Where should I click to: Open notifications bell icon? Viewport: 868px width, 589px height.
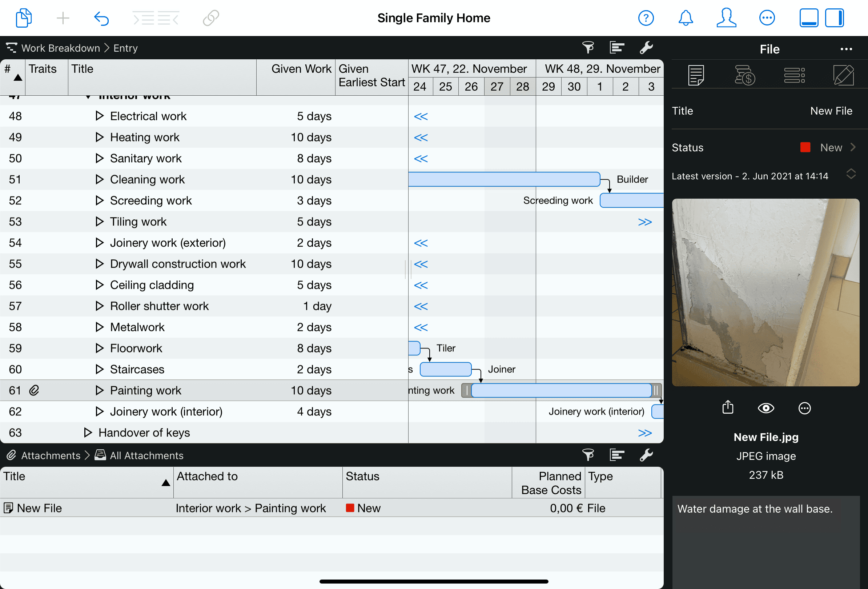click(686, 17)
